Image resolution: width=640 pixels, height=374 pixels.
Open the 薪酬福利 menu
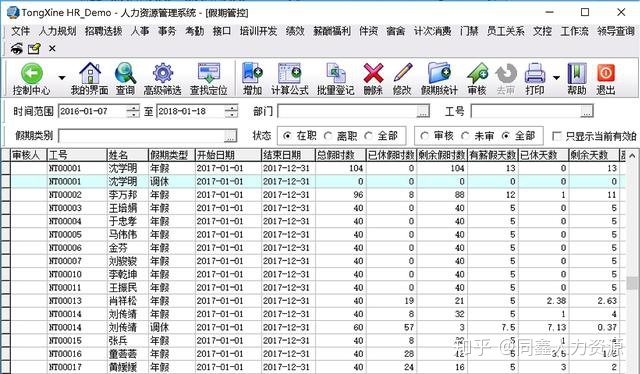pyautogui.click(x=331, y=31)
